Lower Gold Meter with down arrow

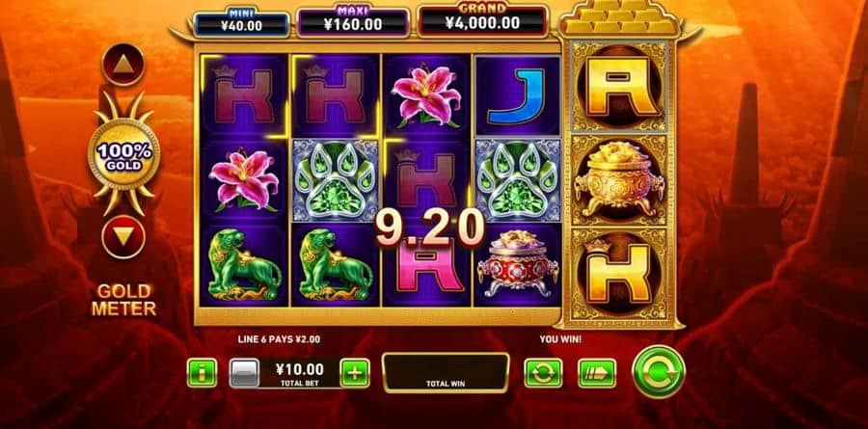pos(123,238)
